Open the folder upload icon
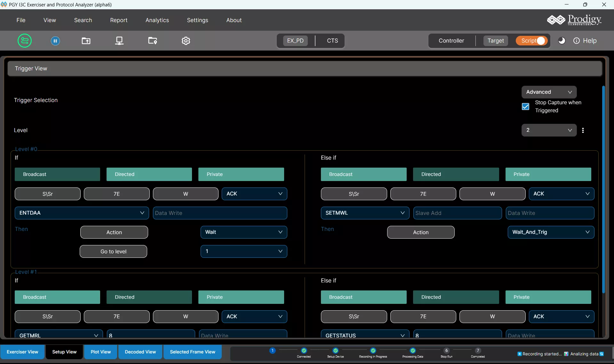Image resolution: width=614 pixels, height=364 pixels. point(86,41)
